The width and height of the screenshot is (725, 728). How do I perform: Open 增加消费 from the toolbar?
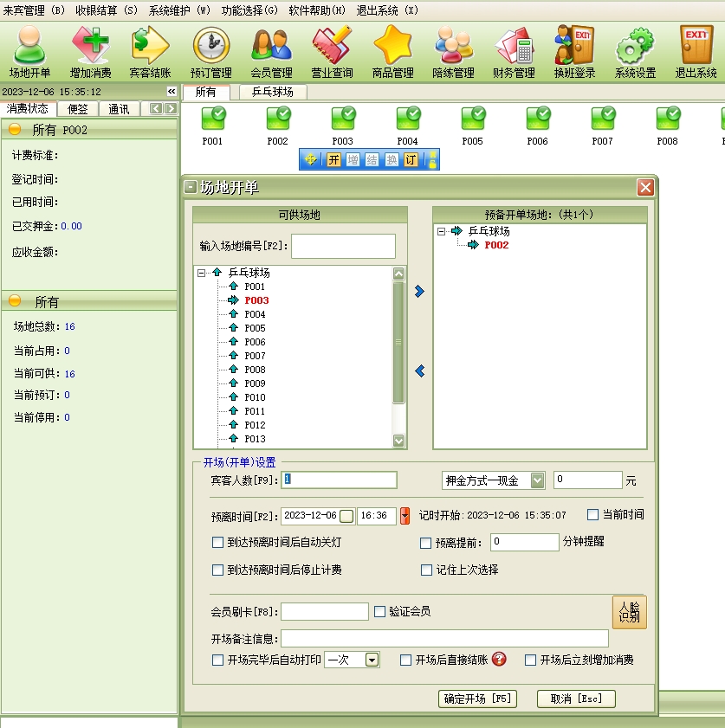coord(90,51)
